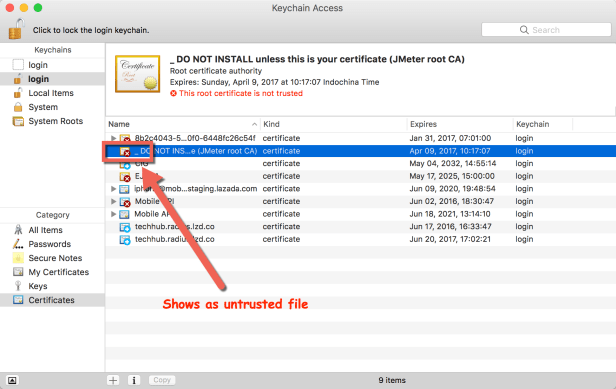Click the techhub certificate icon, Jun 20, 2017
616x389 pixels.
coord(125,239)
